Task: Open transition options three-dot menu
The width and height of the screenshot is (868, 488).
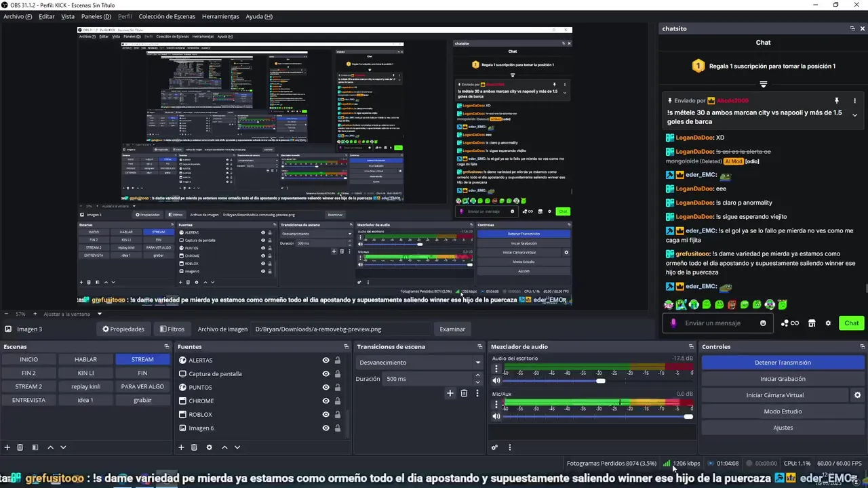Action: pos(477,393)
